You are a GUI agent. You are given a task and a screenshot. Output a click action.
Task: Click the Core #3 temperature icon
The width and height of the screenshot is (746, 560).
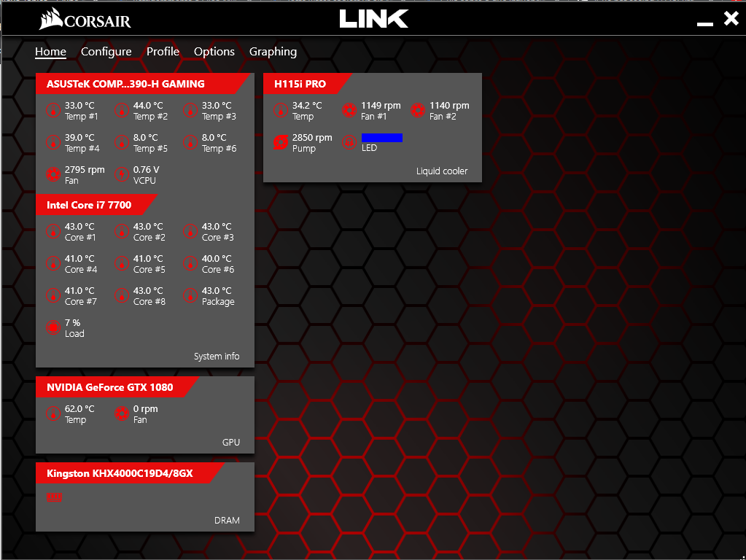click(x=190, y=231)
